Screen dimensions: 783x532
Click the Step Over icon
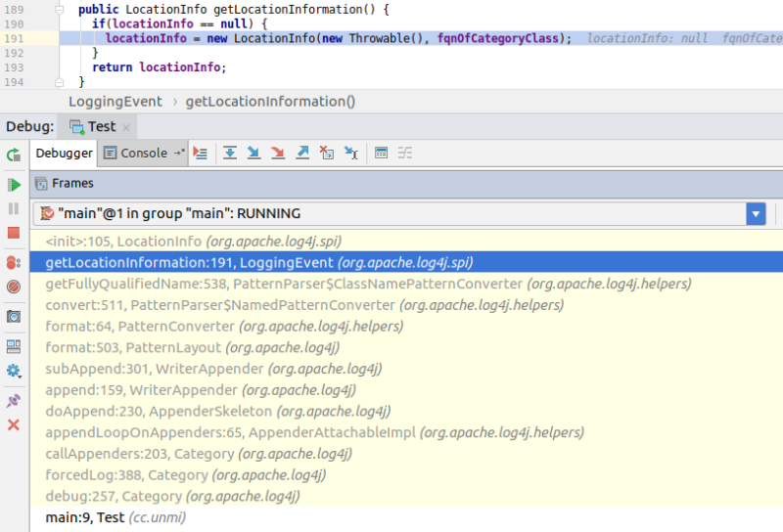click(x=230, y=153)
